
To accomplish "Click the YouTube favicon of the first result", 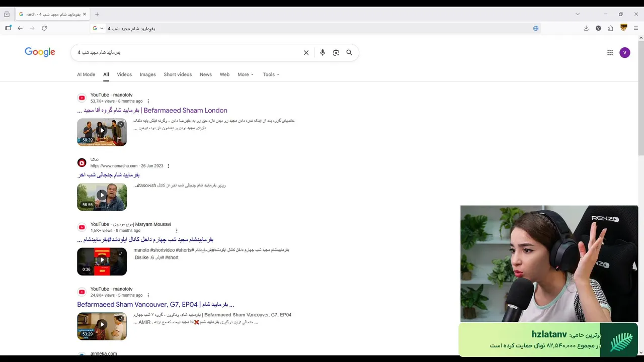I will 82,98.
